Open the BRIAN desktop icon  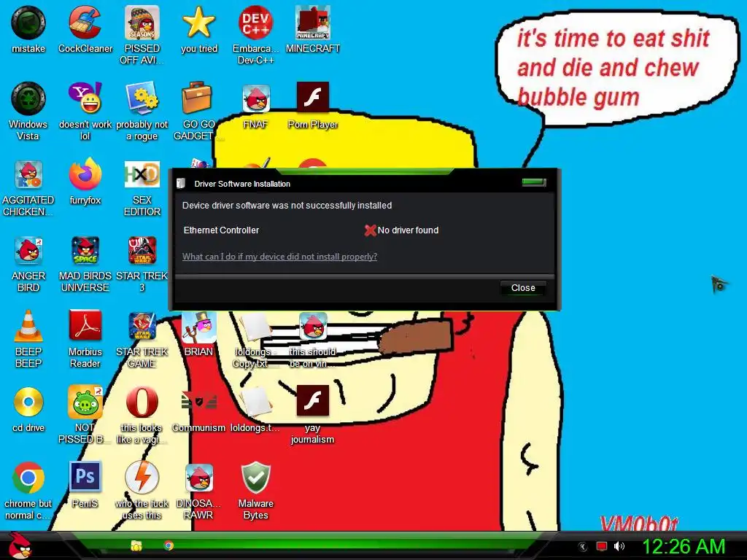click(198, 327)
